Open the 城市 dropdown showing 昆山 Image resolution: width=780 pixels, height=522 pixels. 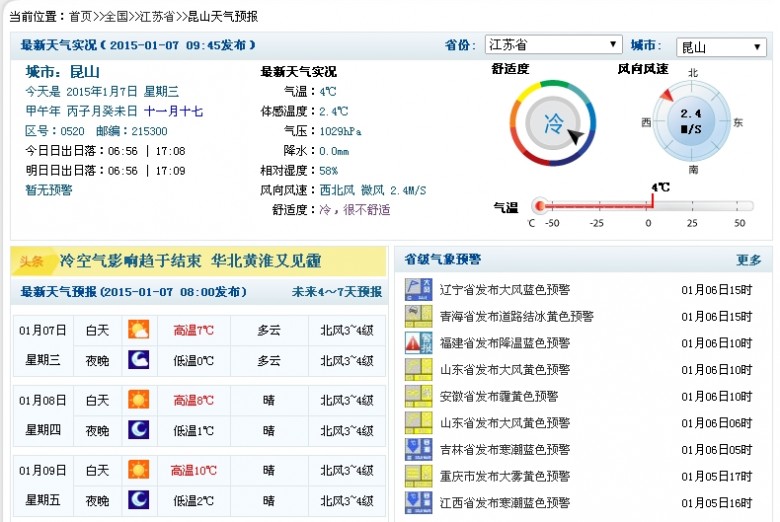coord(721,47)
